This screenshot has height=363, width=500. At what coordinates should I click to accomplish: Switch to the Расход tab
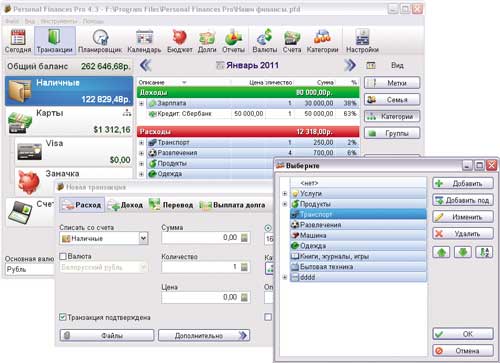pyautogui.click(x=82, y=205)
